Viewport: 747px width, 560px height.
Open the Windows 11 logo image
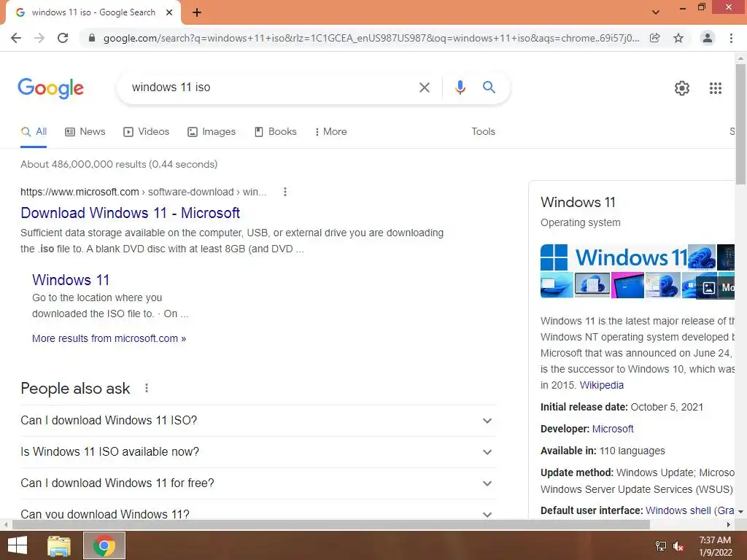pos(614,257)
